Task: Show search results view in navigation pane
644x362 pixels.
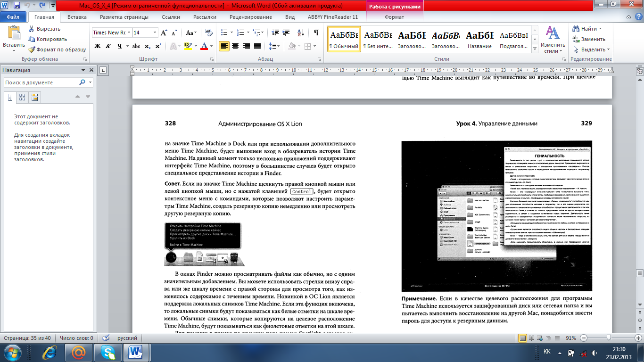Action: [34, 97]
